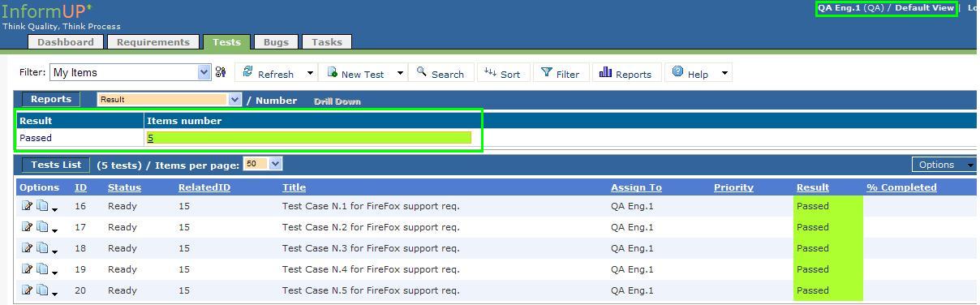The image size is (980, 305).
Task: Switch to the Tasks tab
Action: click(327, 42)
